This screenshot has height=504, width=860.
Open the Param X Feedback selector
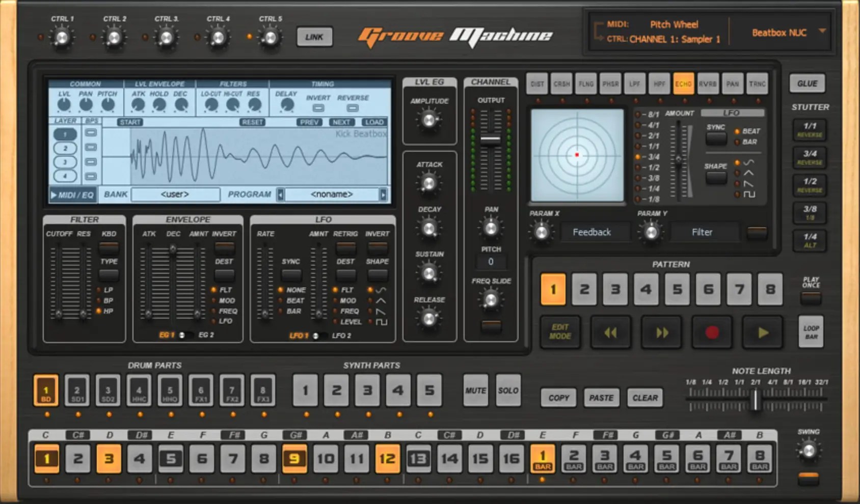coord(594,232)
